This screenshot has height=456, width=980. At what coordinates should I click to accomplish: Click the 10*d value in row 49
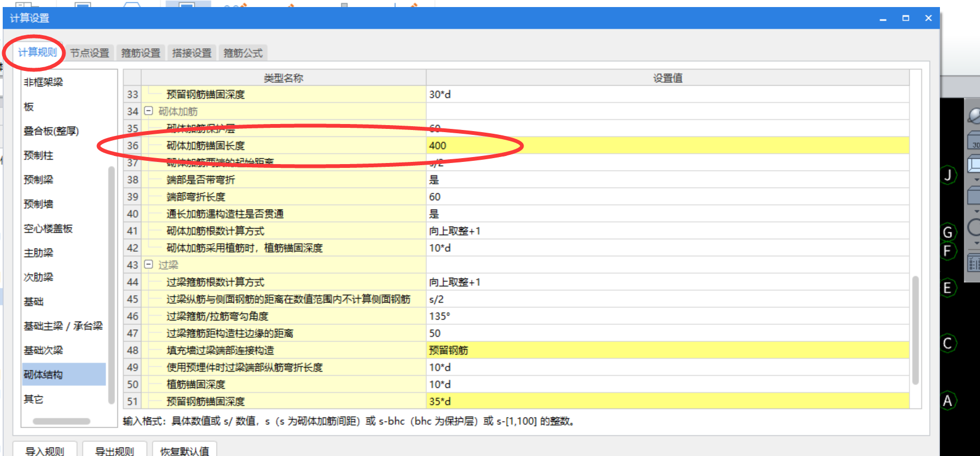coord(668,367)
